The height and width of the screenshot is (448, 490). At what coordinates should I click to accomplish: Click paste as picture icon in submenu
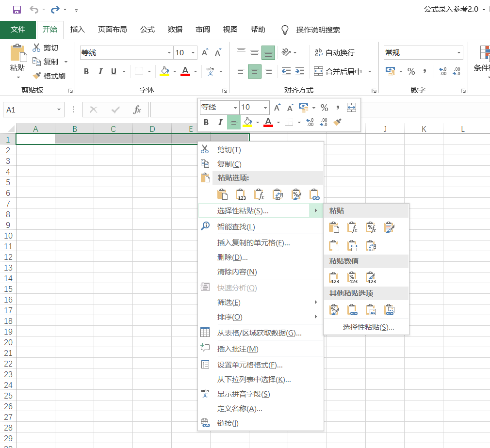pos(371,309)
